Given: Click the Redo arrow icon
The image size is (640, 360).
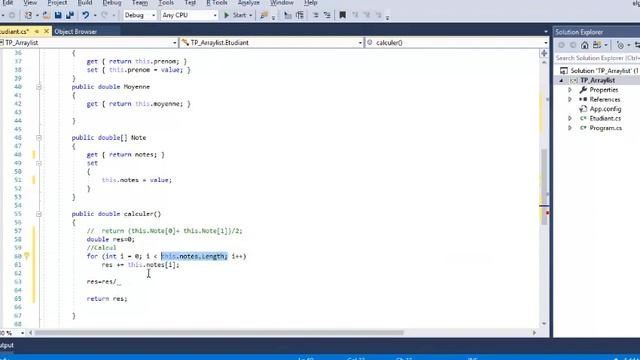Looking at the screenshot, I should 104,15.
